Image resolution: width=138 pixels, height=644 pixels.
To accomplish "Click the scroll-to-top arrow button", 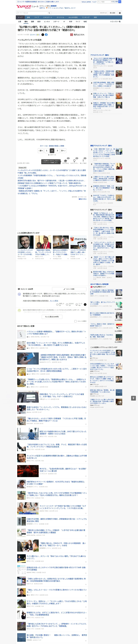I will [x=133, y=398].
